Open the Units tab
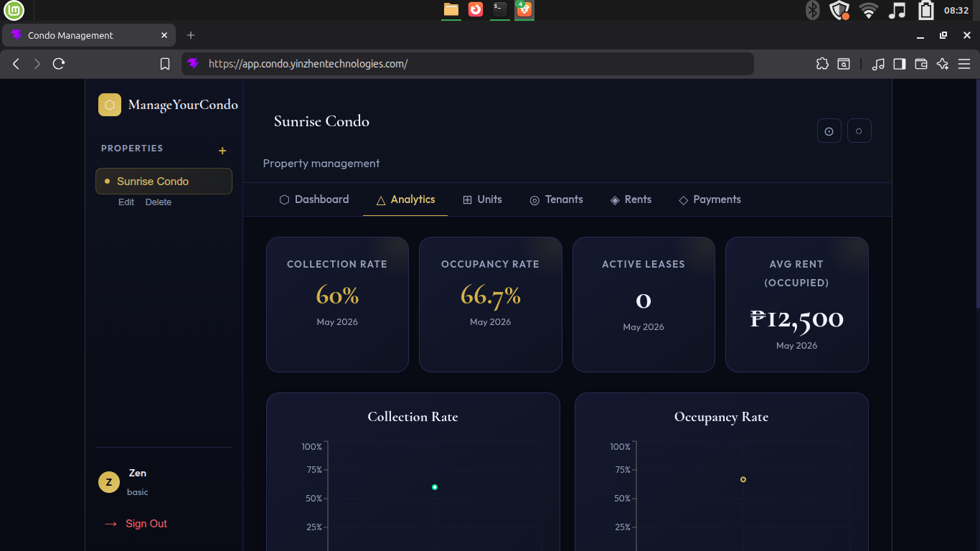The height and width of the screenshot is (551, 980). (x=482, y=199)
